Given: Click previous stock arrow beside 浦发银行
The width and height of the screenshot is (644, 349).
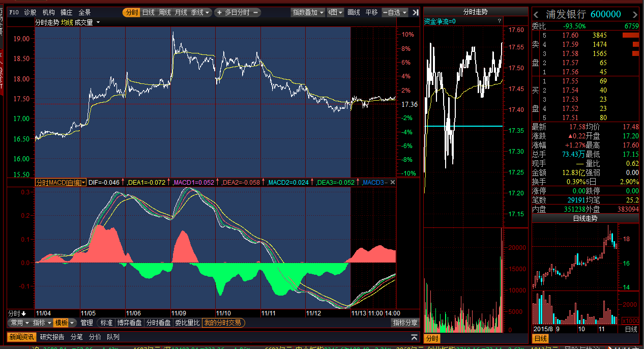Looking at the screenshot, I should pyautogui.click(x=536, y=14).
